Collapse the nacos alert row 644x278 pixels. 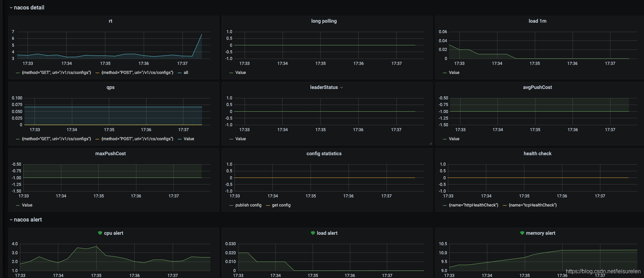pyautogui.click(x=25, y=219)
